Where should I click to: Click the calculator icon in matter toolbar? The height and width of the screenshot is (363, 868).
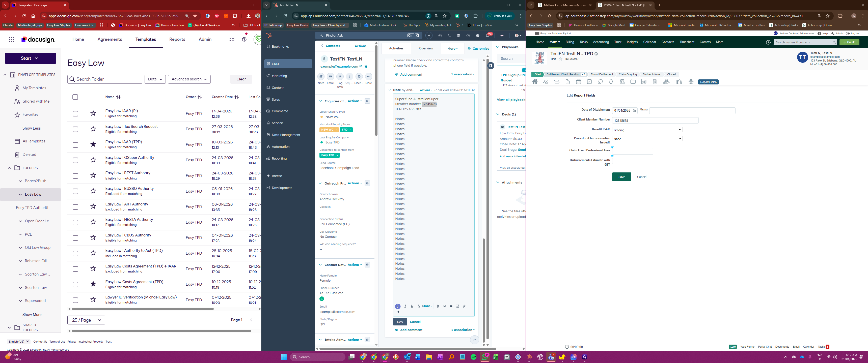[x=654, y=82]
